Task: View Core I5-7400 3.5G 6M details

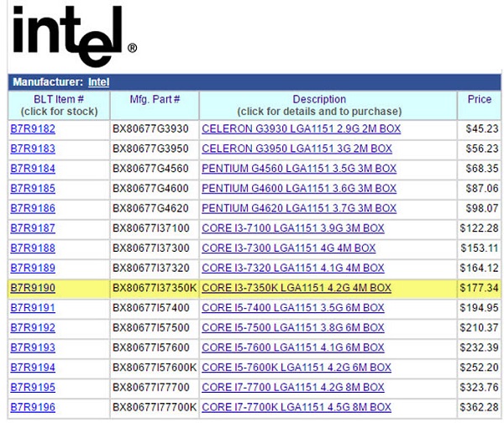Action: coord(293,308)
